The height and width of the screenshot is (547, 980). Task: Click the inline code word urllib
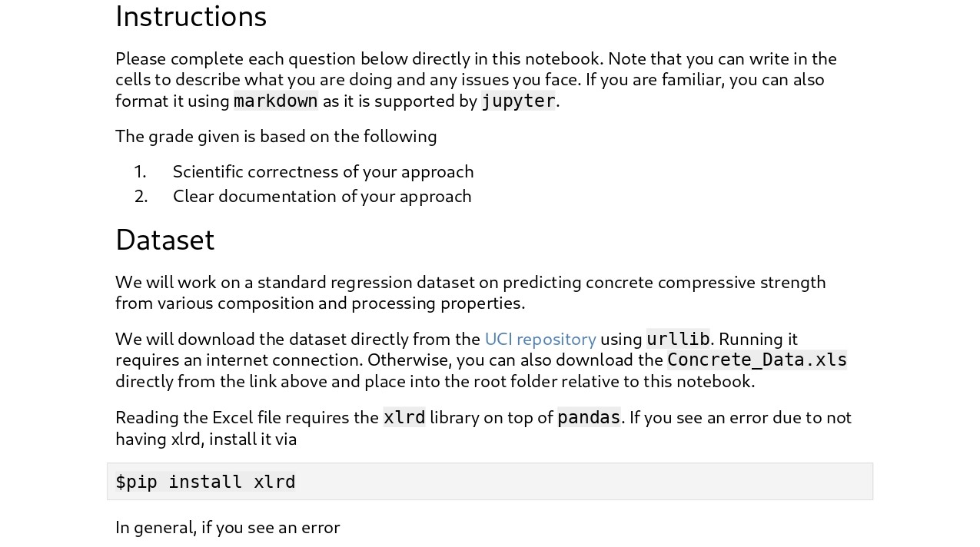[x=677, y=339]
